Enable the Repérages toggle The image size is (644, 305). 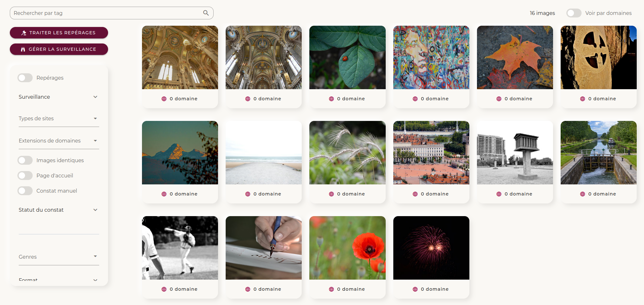click(25, 78)
